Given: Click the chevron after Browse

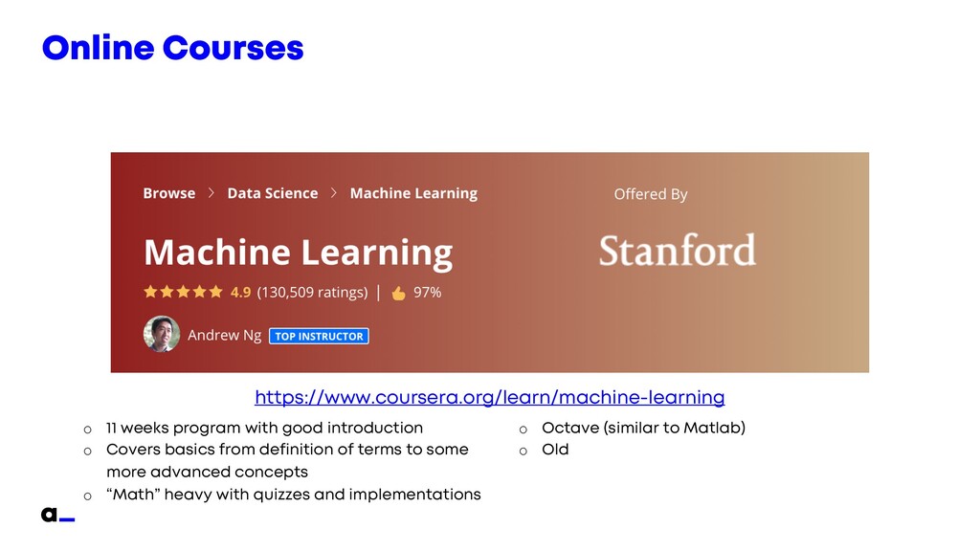Looking at the screenshot, I should click(212, 193).
